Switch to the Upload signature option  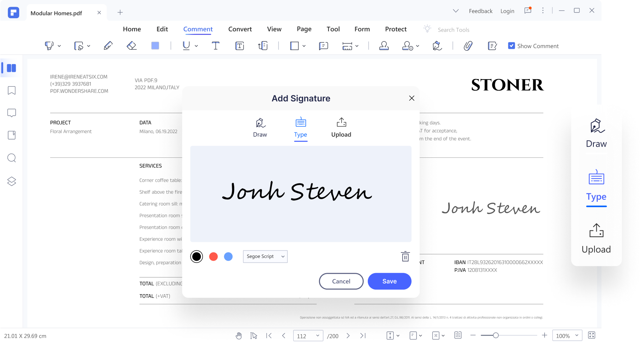[341, 128]
